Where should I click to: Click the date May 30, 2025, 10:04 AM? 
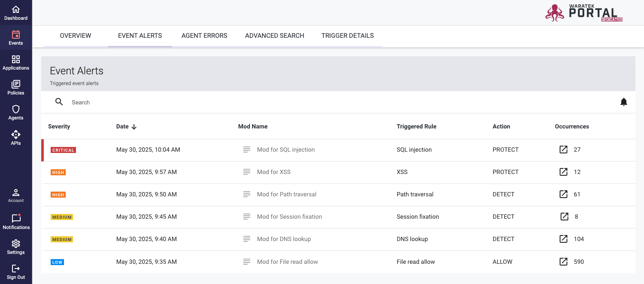coord(148,150)
